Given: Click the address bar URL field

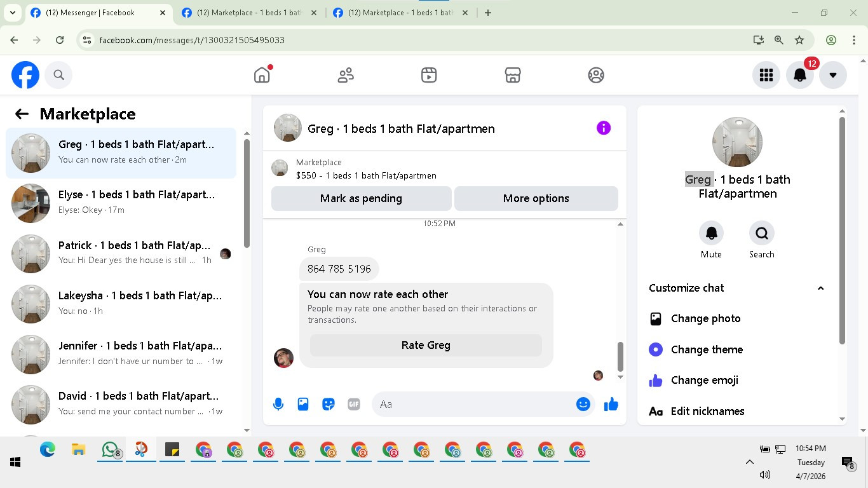Looking at the screenshot, I should (x=419, y=40).
